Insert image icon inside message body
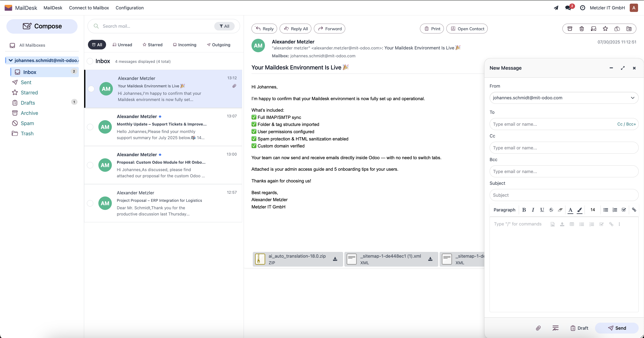This screenshot has height=338, width=644. click(x=552, y=224)
